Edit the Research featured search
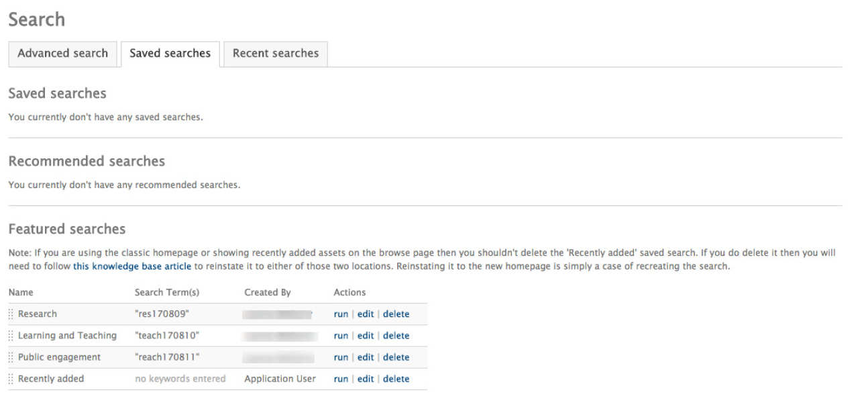Image resolution: width=868 pixels, height=415 pixels. [x=366, y=314]
